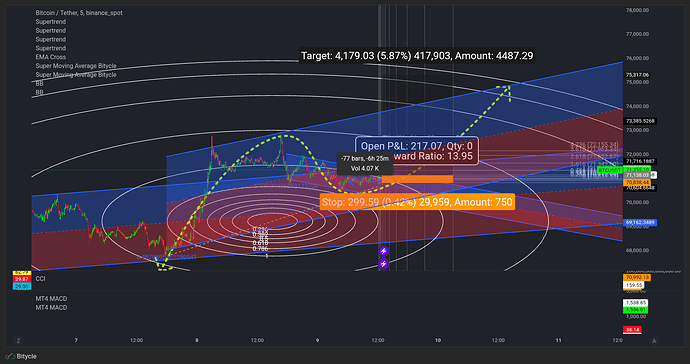Open the upper purple lightning event marker

(384, 251)
